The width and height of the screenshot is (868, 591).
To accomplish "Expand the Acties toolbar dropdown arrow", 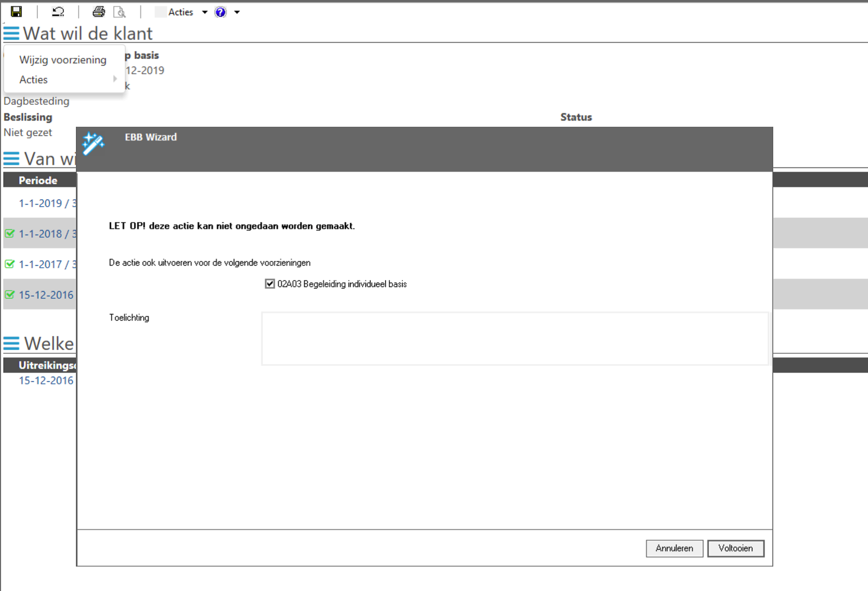I will 205,12.
